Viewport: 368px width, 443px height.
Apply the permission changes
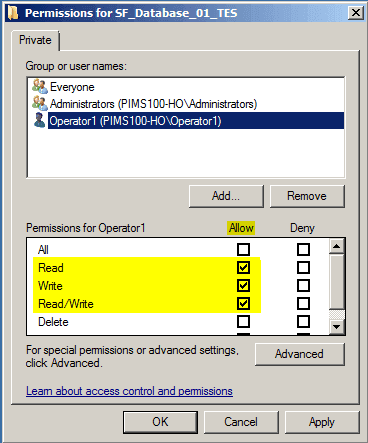(322, 422)
